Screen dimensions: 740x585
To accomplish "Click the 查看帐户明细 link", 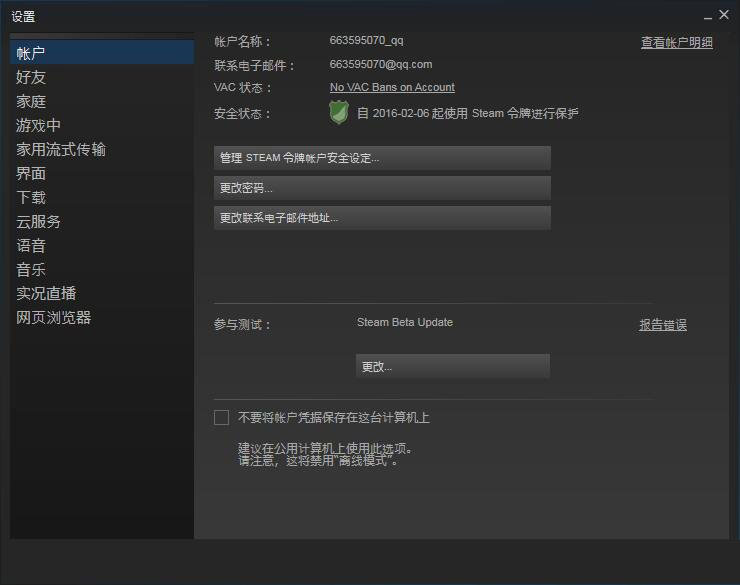I will click(676, 42).
